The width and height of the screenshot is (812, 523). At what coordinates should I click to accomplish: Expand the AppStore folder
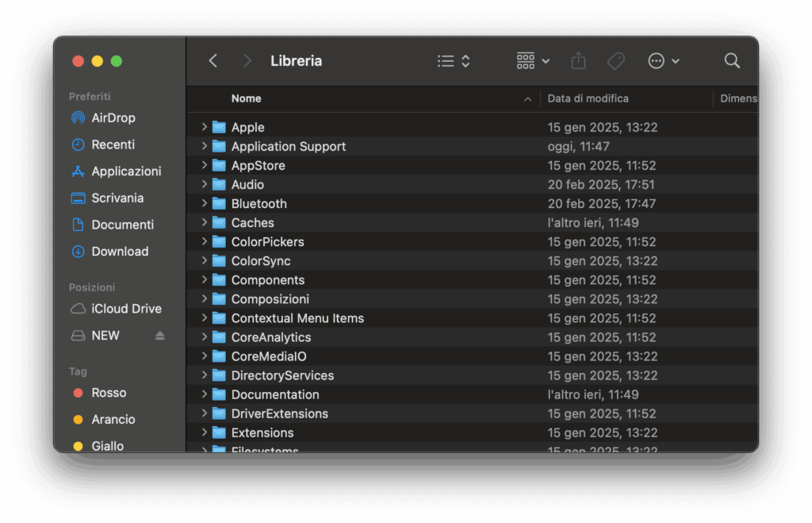pyautogui.click(x=204, y=165)
